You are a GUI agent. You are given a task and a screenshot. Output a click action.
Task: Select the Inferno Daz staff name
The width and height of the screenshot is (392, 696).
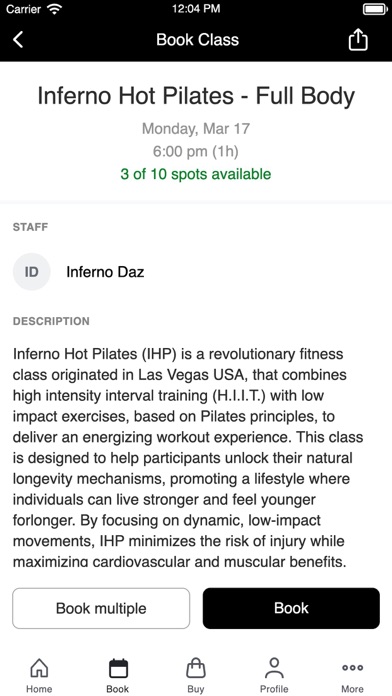105,272
